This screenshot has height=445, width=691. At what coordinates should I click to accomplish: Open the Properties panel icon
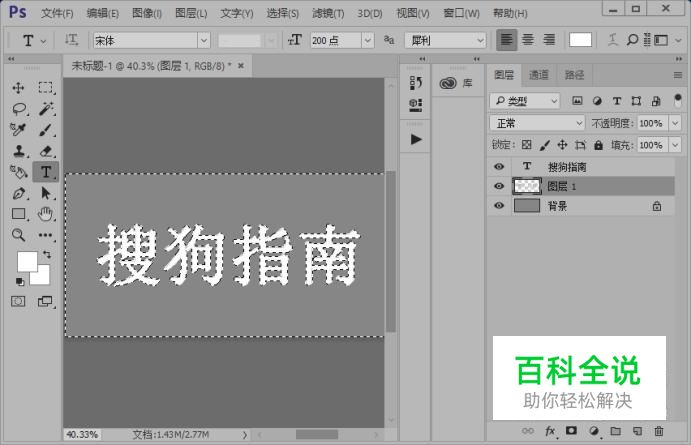[x=415, y=105]
